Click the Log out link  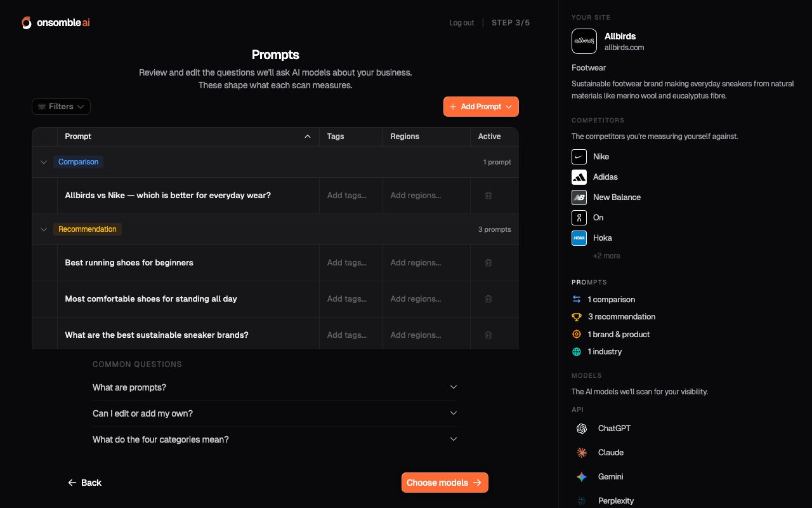462,23
